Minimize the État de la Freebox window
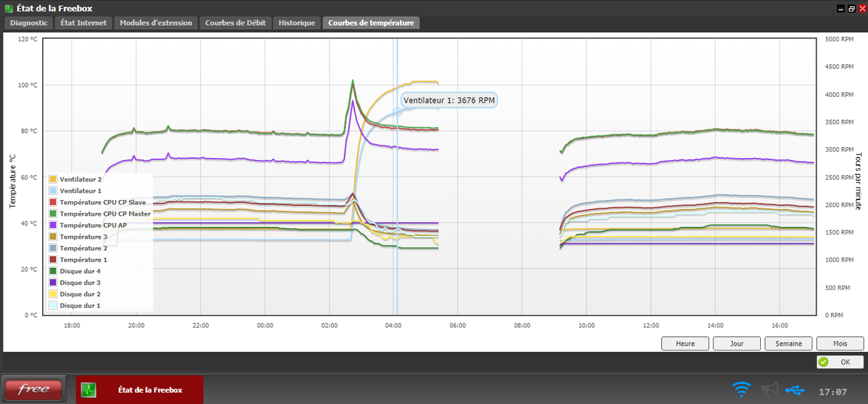 pyautogui.click(x=842, y=9)
